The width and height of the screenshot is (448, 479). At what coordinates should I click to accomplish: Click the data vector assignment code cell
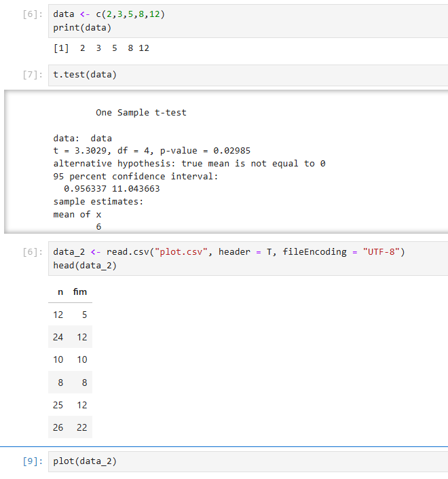(x=248, y=21)
